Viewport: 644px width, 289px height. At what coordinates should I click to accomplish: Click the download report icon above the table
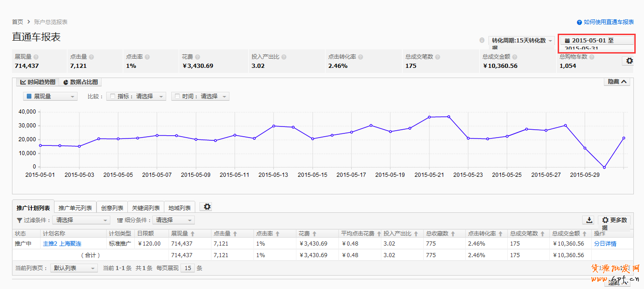(x=589, y=220)
